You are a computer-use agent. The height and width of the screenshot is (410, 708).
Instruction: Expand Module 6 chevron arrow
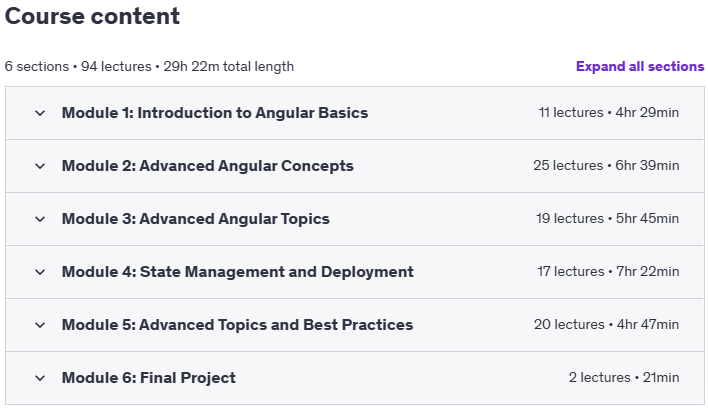point(40,378)
